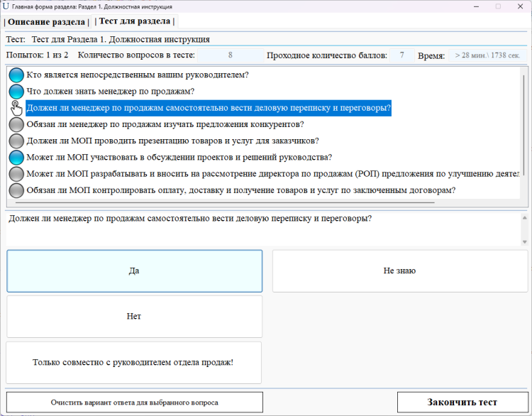Image resolution: width=532 pixels, height=416 pixels.
Task: Click blue circle next to 'Что должен знать менеджер'
Action: 16,91
